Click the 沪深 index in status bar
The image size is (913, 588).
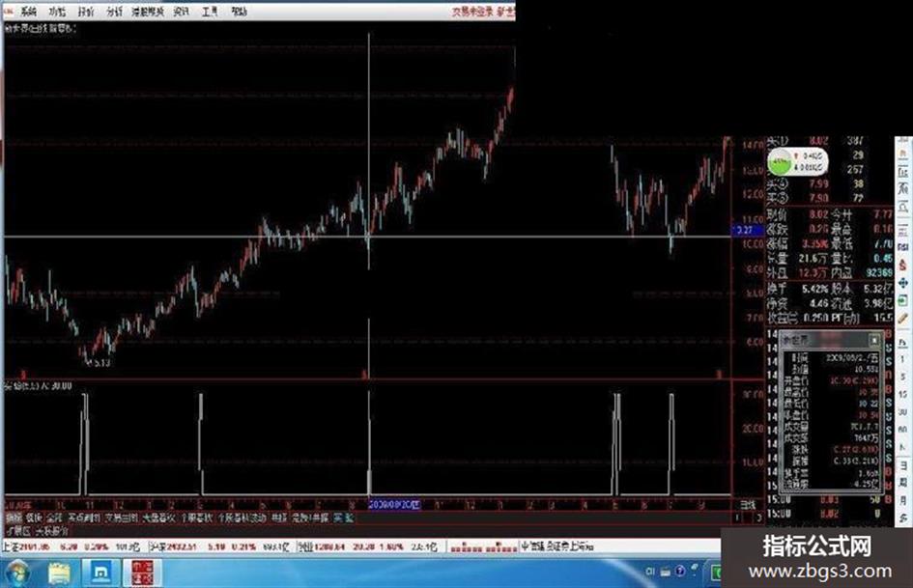(219, 547)
